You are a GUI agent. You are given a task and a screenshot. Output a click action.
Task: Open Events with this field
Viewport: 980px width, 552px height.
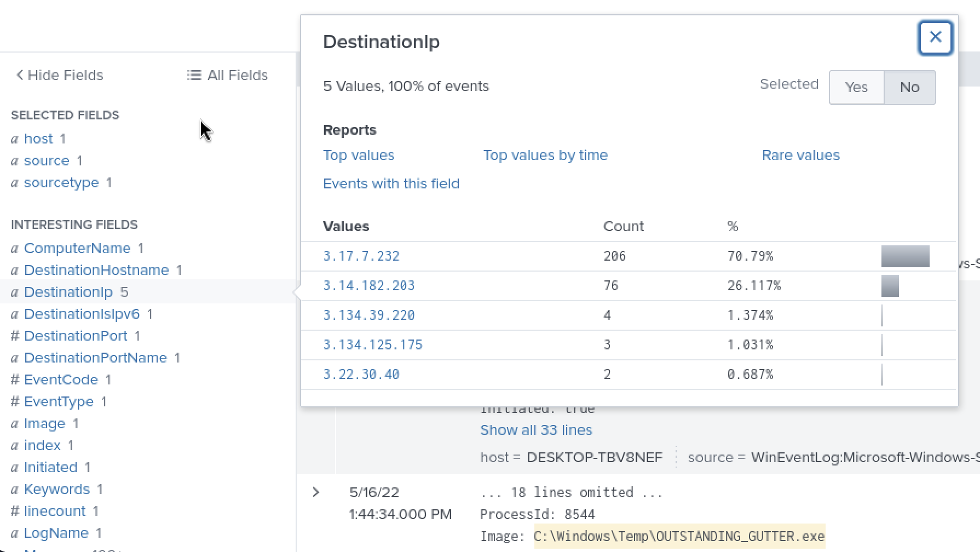tap(391, 183)
